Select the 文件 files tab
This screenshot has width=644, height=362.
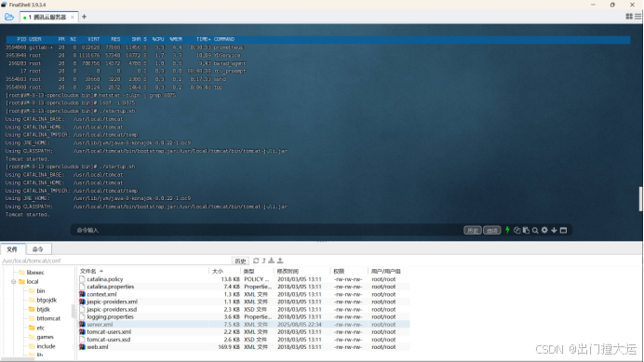(12, 249)
